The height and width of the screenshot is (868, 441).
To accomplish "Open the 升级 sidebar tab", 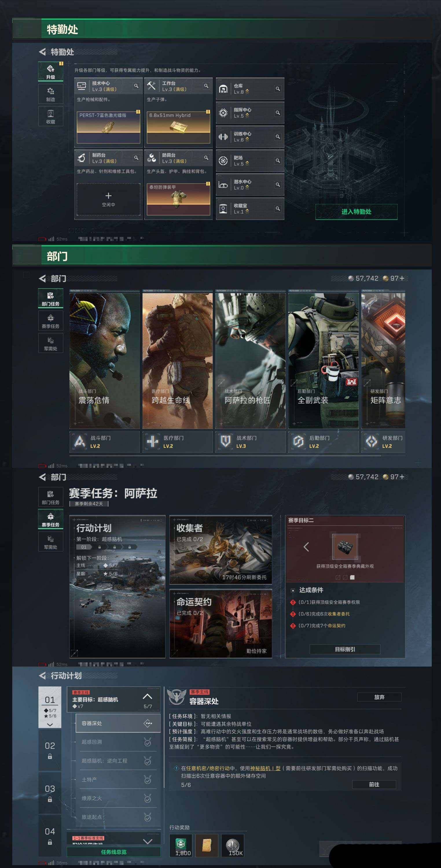I will pyautogui.click(x=51, y=71).
